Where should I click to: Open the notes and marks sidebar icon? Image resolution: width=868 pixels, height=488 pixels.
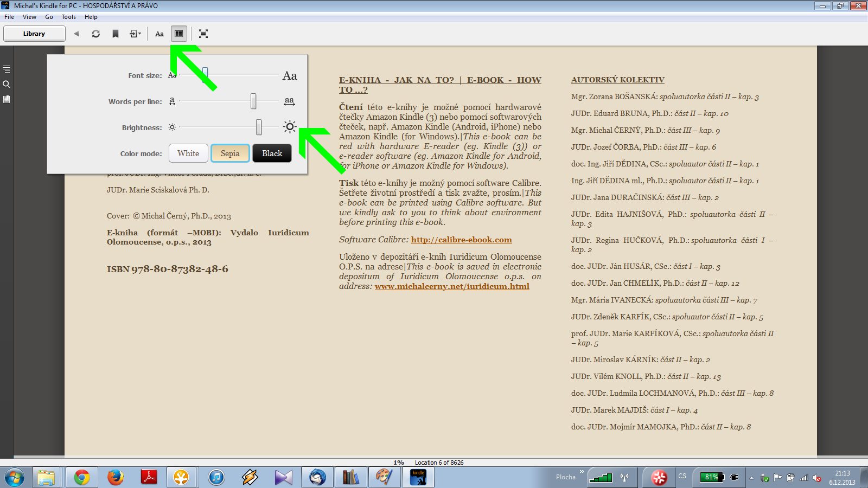pos(7,99)
